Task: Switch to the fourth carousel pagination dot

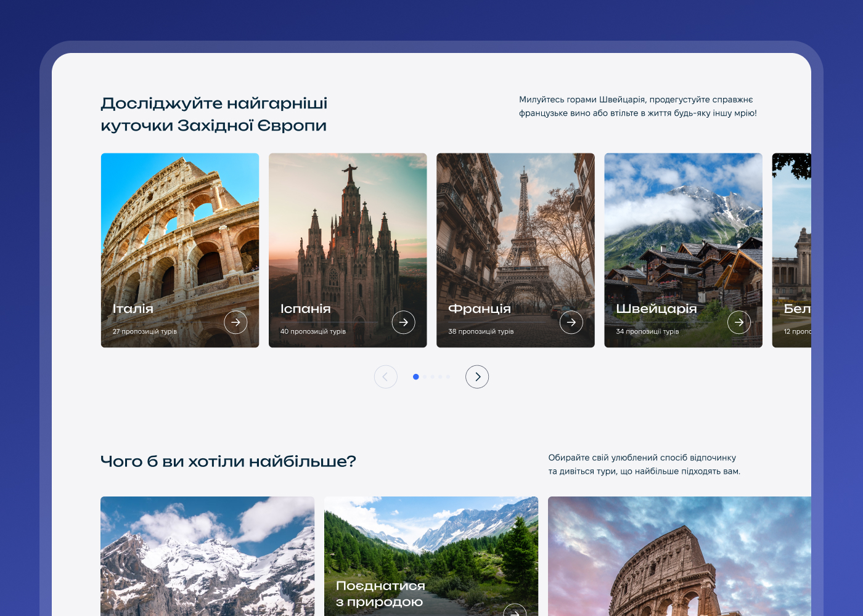Action: [x=440, y=377]
